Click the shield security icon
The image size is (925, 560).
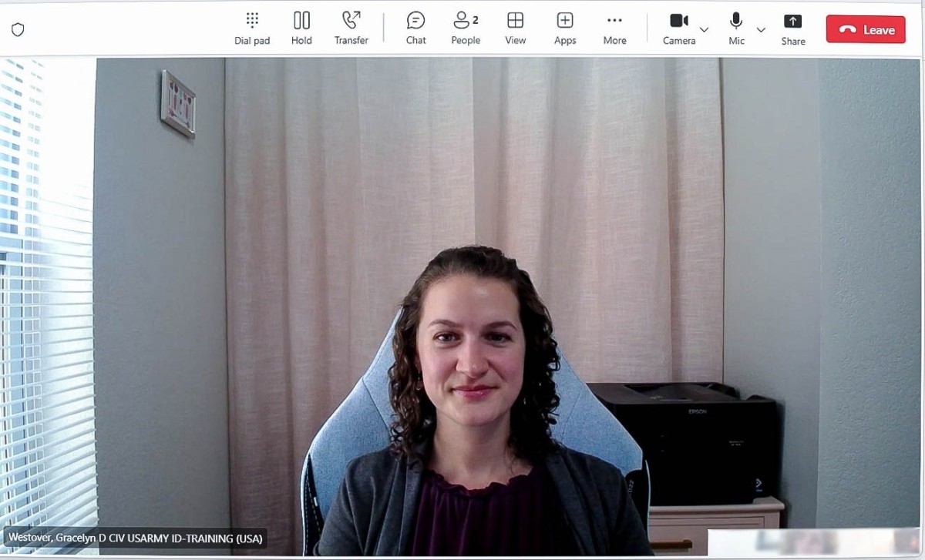click(x=18, y=29)
